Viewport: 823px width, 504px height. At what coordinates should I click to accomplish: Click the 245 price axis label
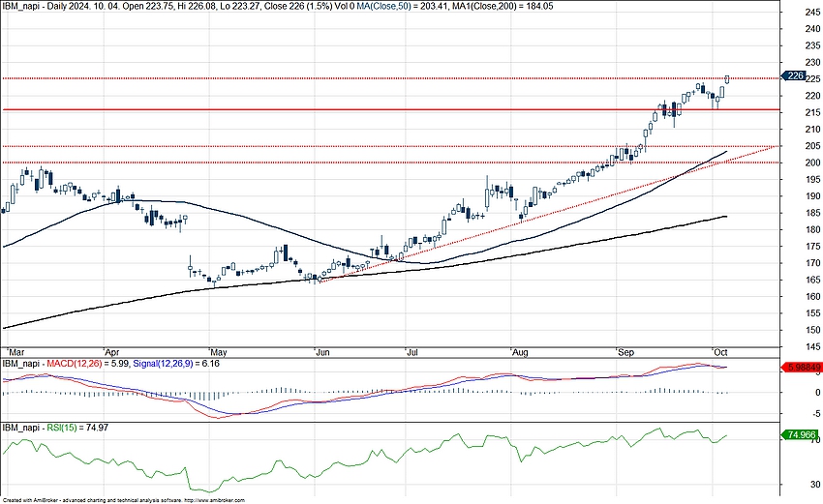click(x=812, y=14)
